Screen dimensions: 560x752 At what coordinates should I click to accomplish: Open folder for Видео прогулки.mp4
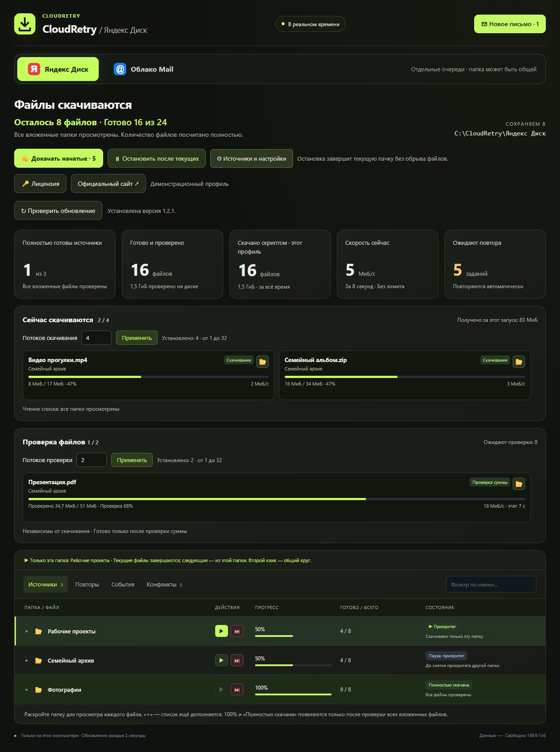pos(263,362)
